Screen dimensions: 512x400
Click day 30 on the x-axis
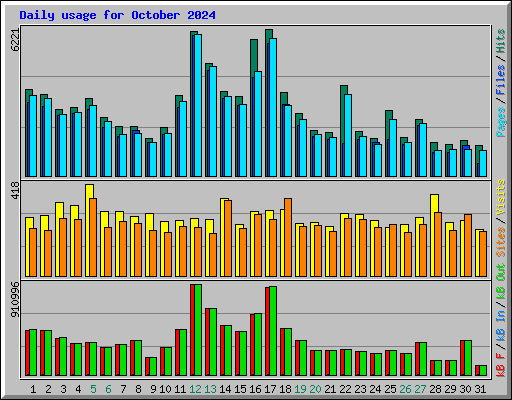click(465, 389)
